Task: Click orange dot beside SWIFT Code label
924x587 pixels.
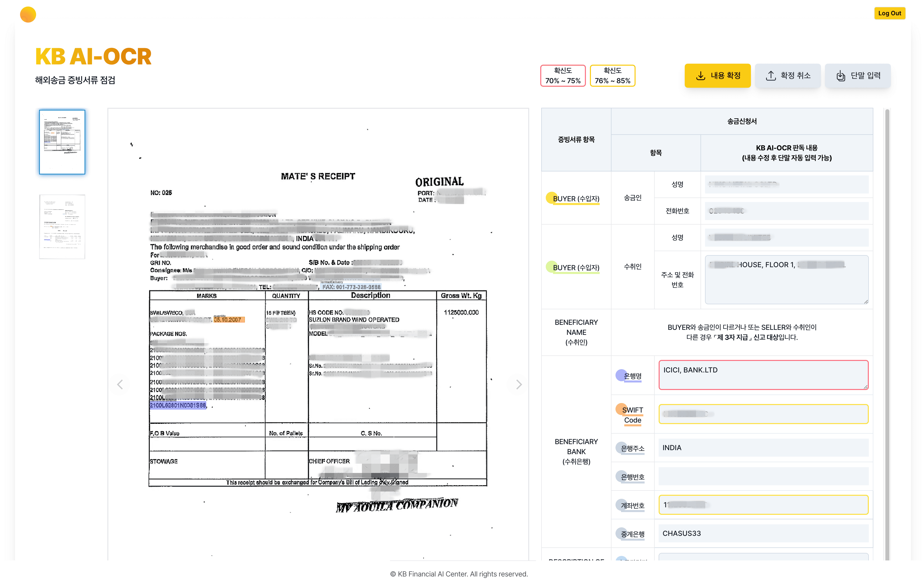Action: coord(621,409)
